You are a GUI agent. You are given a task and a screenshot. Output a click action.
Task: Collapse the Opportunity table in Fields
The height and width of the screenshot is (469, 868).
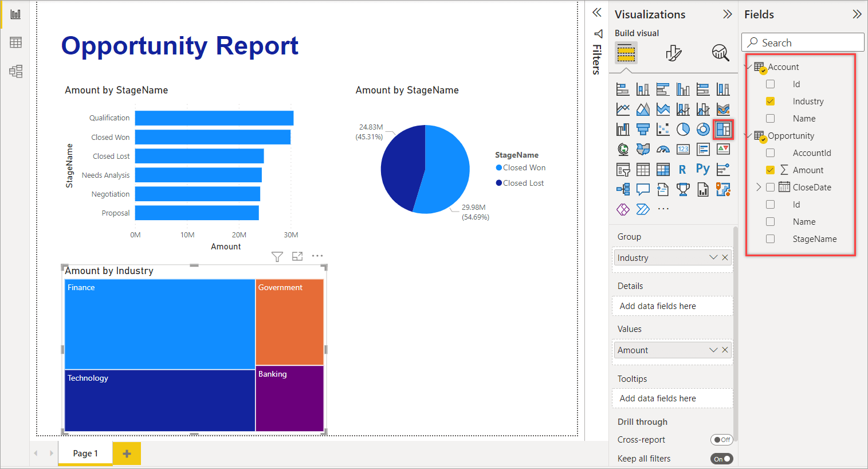[x=749, y=136]
